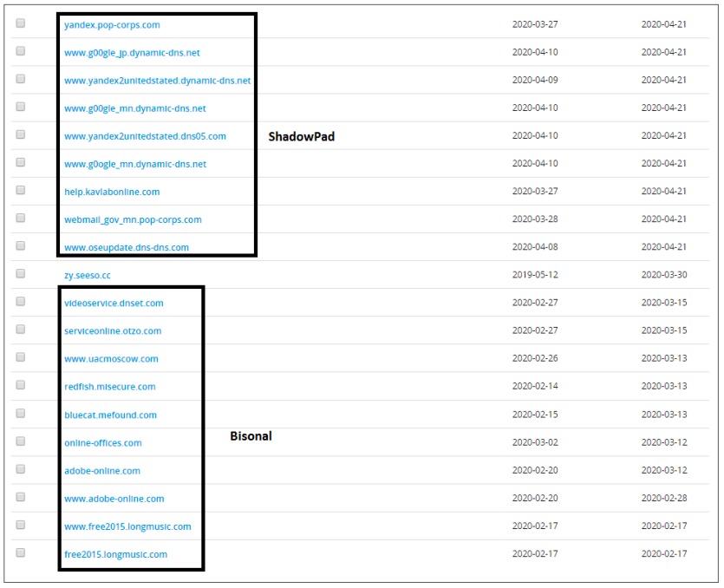The height and width of the screenshot is (588, 724).
Task: Tick the checkbox for redfish.misecure.com
Action: pyautogui.click(x=20, y=385)
